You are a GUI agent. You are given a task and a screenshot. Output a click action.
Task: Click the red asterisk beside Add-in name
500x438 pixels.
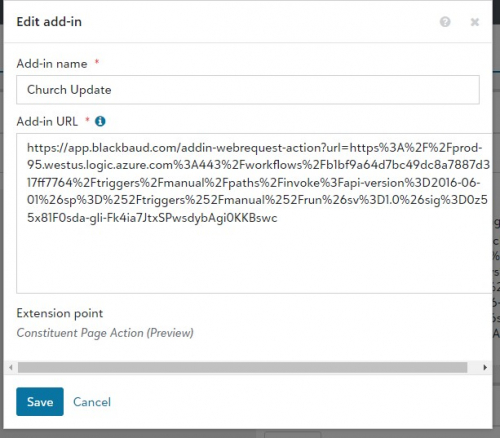(x=97, y=62)
